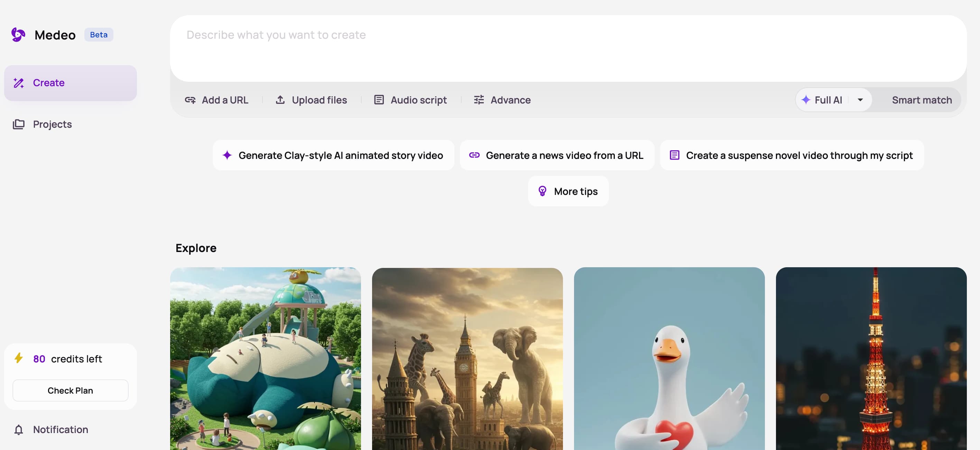Click the script icon on suspense novel suggestion
Viewport: 980px width, 450px height.
click(675, 155)
